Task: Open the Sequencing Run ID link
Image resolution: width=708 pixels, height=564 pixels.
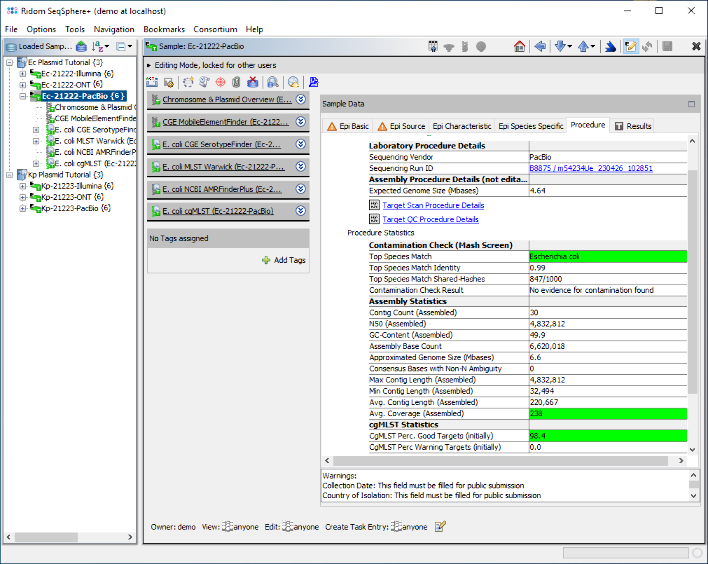Action: (x=591, y=168)
